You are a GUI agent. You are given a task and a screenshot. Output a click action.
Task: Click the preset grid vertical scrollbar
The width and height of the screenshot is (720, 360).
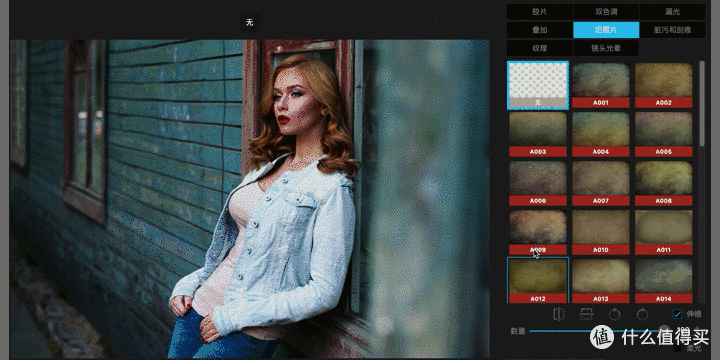click(702, 104)
